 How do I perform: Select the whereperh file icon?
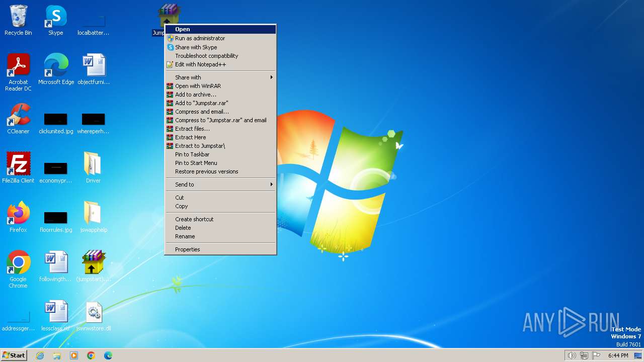(94, 123)
